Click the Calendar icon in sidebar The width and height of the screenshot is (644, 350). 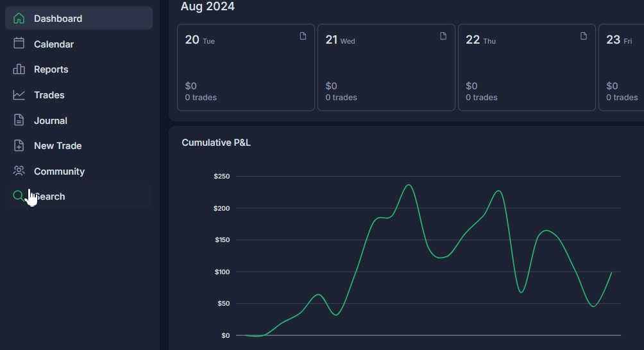pos(19,43)
